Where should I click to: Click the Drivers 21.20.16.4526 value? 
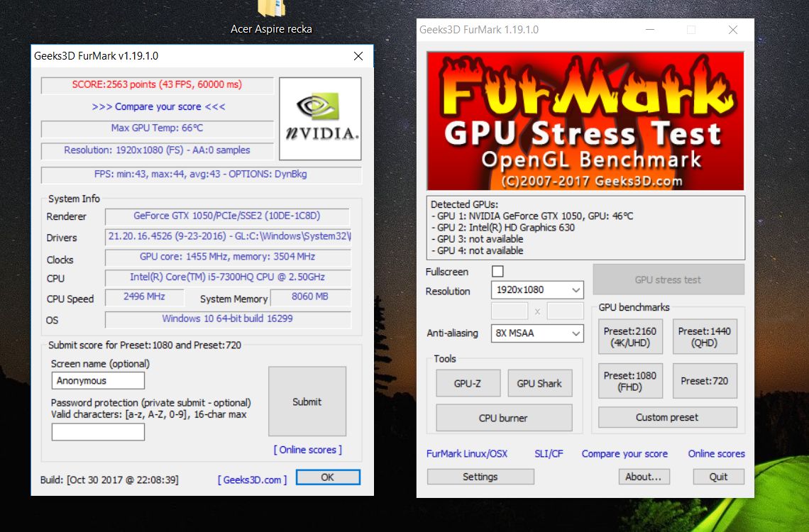click(228, 236)
